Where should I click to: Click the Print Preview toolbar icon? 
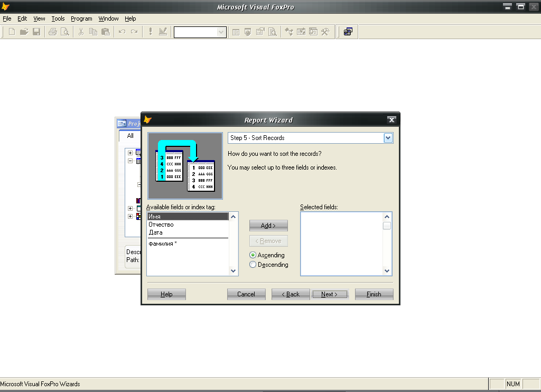coord(64,32)
